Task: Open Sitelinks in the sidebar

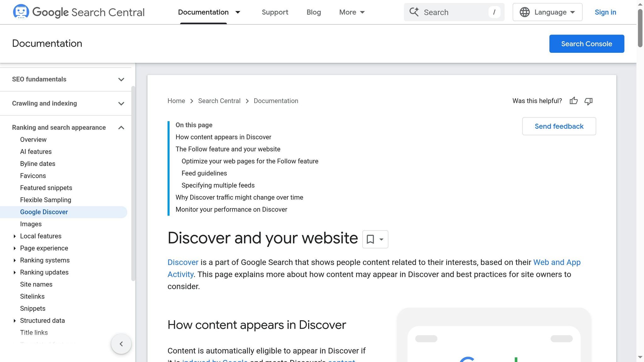Action: pos(32,297)
